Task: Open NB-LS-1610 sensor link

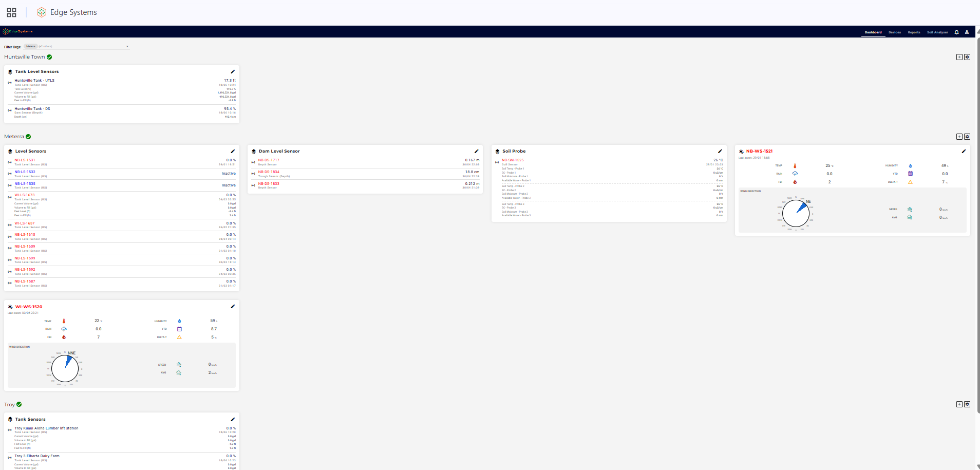Action: [x=25, y=235]
